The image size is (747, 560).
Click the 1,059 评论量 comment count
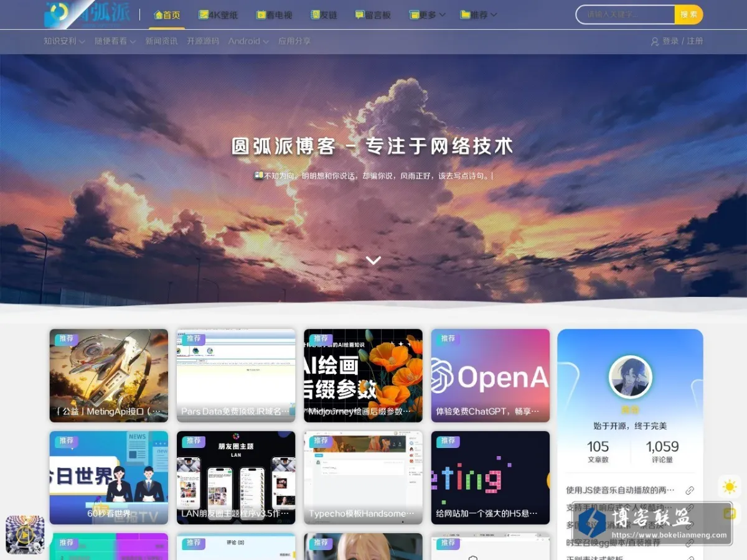click(x=662, y=452)
